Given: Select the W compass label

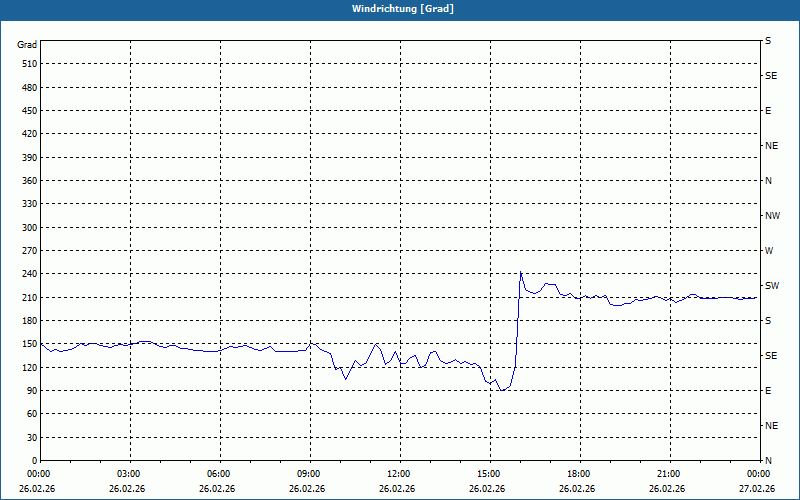Looking at the screenshot, I should 769,251.
